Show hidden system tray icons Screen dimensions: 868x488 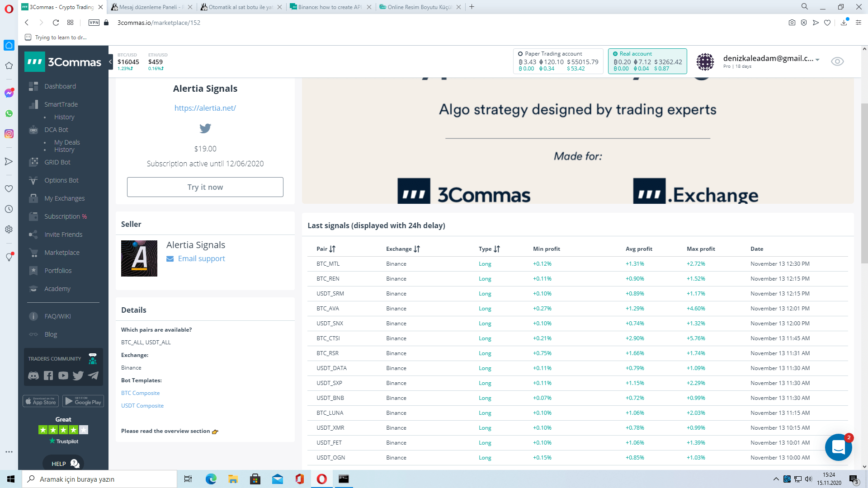click(x=776, y=479)
